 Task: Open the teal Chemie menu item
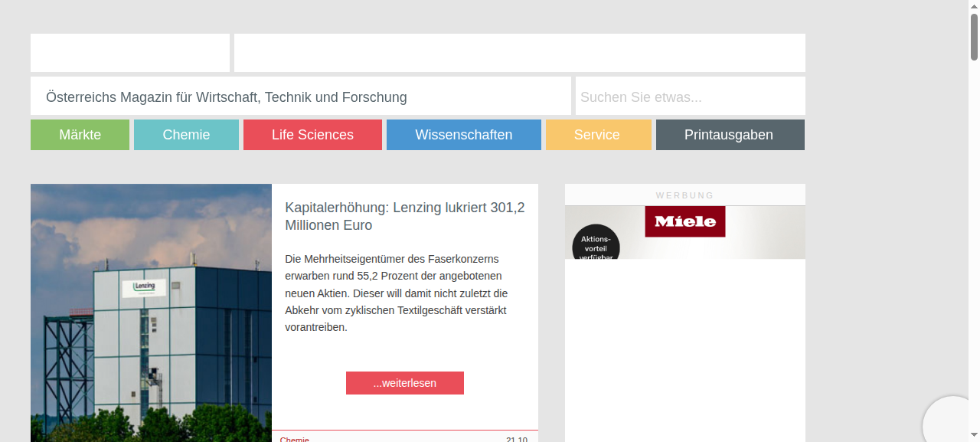186,135
